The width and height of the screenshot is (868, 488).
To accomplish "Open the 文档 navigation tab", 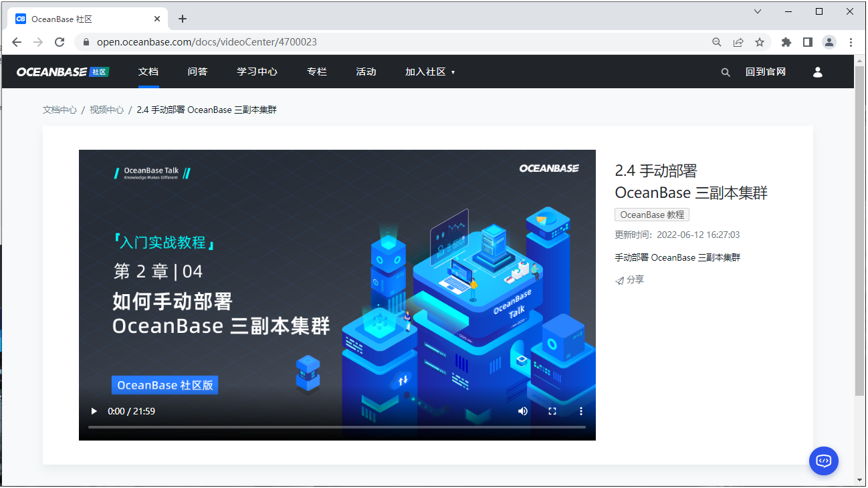I will 148,72.
